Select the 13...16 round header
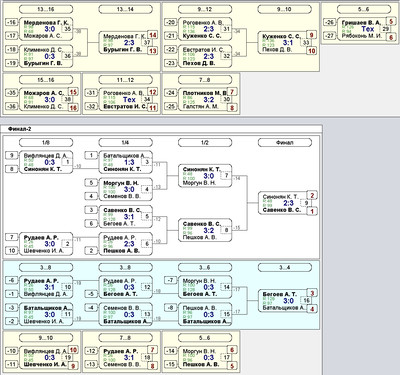This screenshot has height=375, width=400. [46, 9]
